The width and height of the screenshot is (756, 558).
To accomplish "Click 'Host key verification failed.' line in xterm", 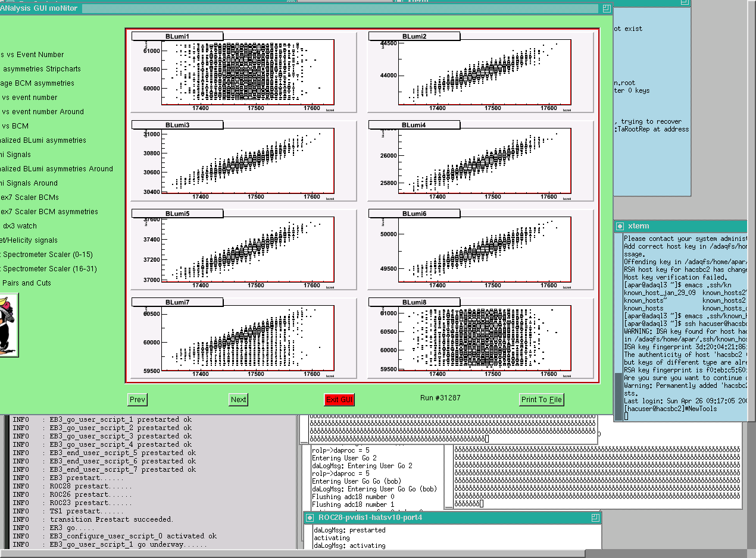I will tap(676, 277).
